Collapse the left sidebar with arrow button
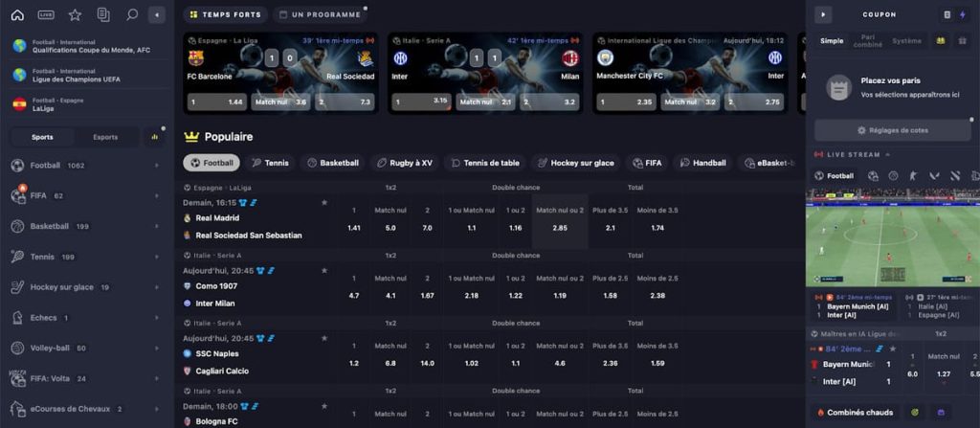 click(x=157, y=15)
